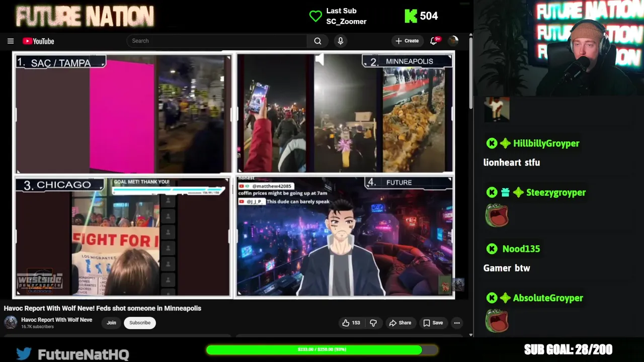Image resolution: width=644 pixels, height=362 pixels.
Task: Click the magnifier search button
Action: [x=317, y=41]
